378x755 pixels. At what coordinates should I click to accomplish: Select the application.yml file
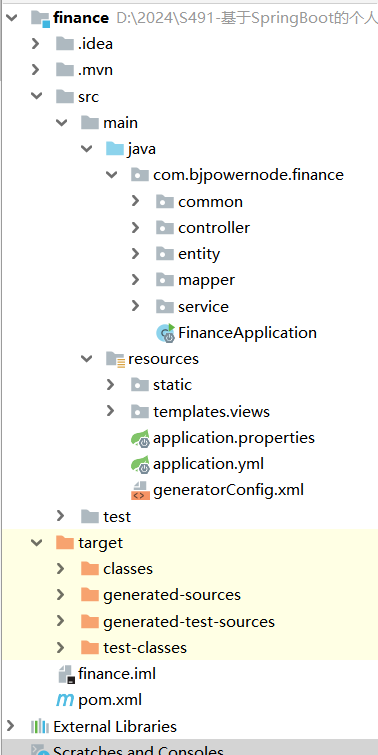209,464
